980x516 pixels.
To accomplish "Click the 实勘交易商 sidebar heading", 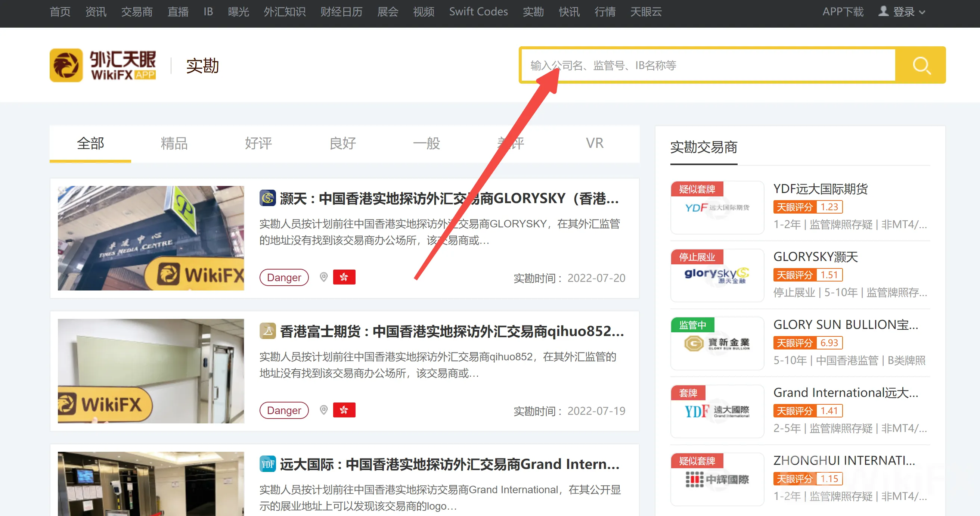I will coord(703,147).
